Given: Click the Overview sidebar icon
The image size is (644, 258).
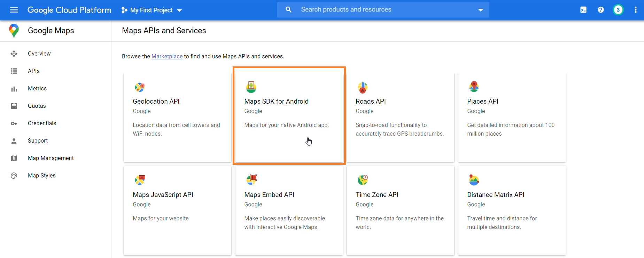Looking at the screenshot, I should (x=14, y=54).
